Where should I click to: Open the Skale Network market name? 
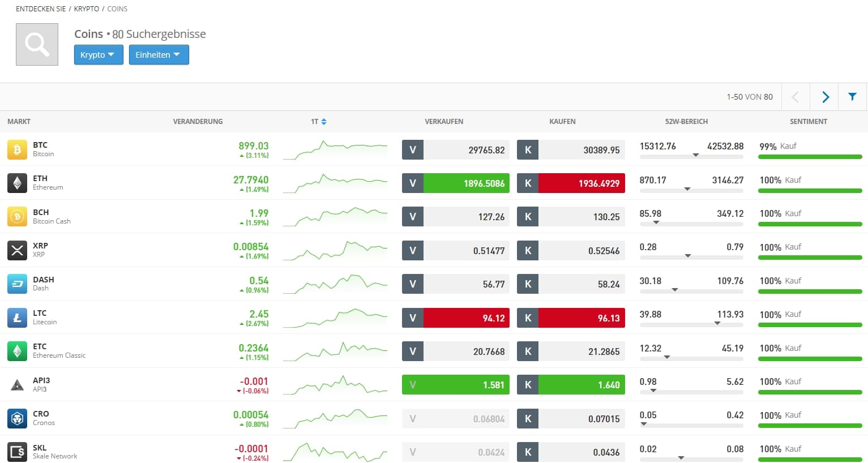[55, 456]
